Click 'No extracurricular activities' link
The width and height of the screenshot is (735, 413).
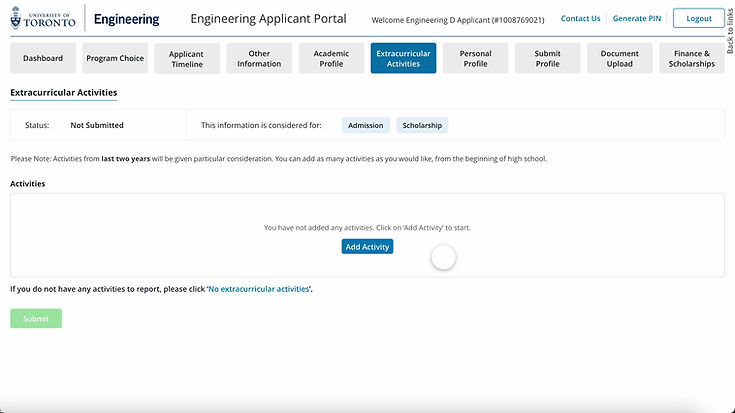260,289
